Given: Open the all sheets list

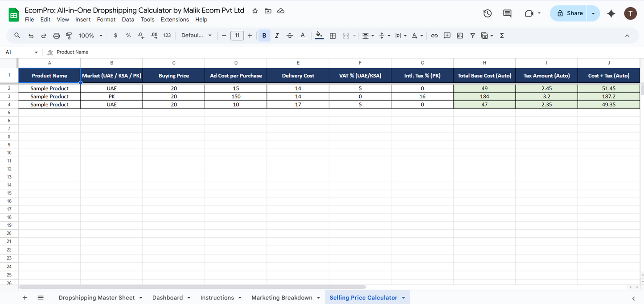Looking at the screenshot, I should point(41,298).
